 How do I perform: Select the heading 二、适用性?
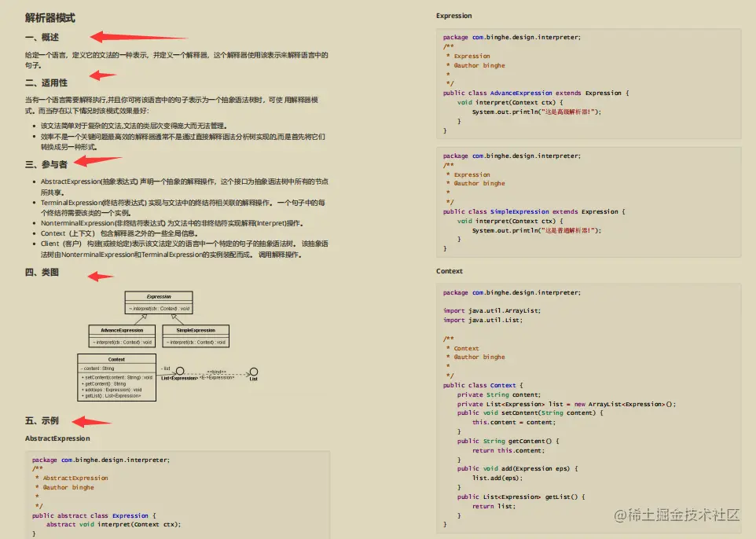coord(46,83)
